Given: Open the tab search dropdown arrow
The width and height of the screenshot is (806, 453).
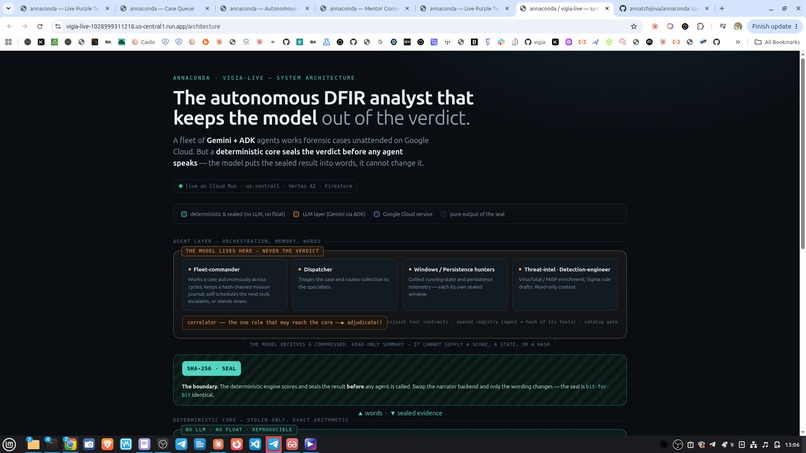Looking at the screenshot, I should coord(8,8).
